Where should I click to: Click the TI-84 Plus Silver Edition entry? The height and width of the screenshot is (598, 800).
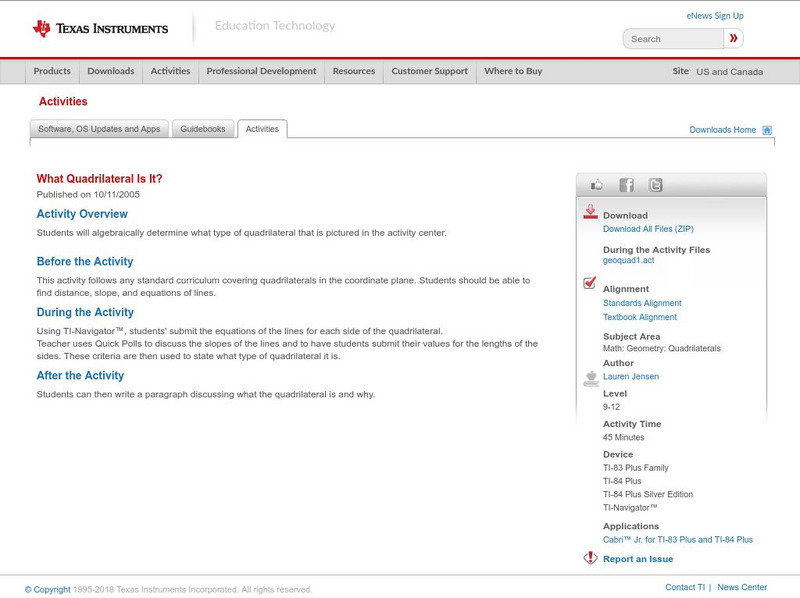pyautogui.click(x=648, y=494)
